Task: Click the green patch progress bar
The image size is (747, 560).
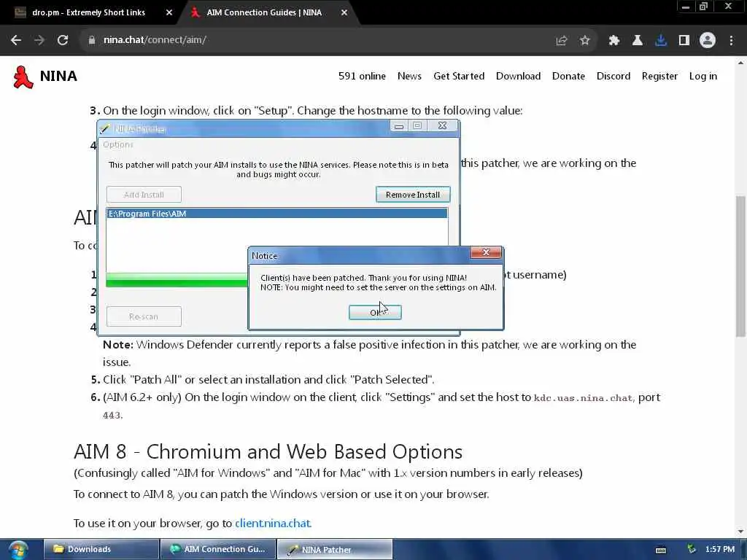Action: coord(177,280)
